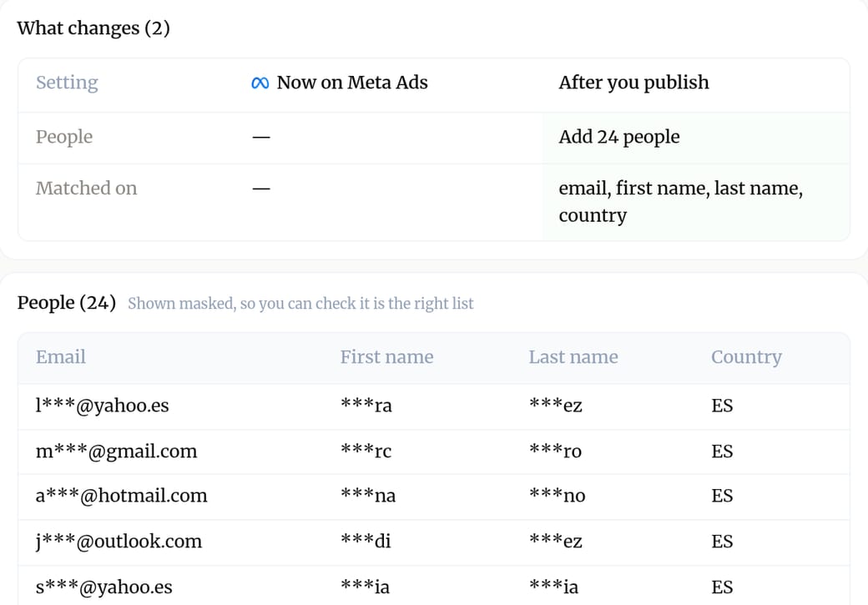This screenshot has height=605, width=868.
Task: Select the m***@gmail.com email cell
Action: click(116, 451)
